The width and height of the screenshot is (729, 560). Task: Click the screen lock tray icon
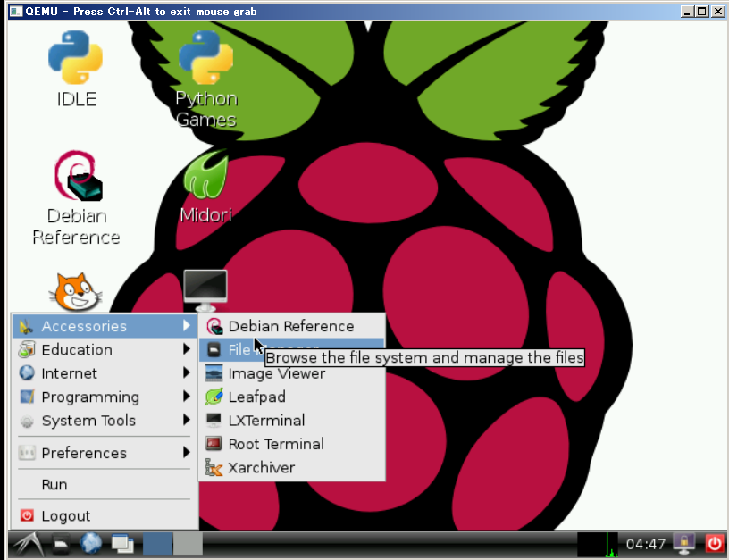pos(684,544)
